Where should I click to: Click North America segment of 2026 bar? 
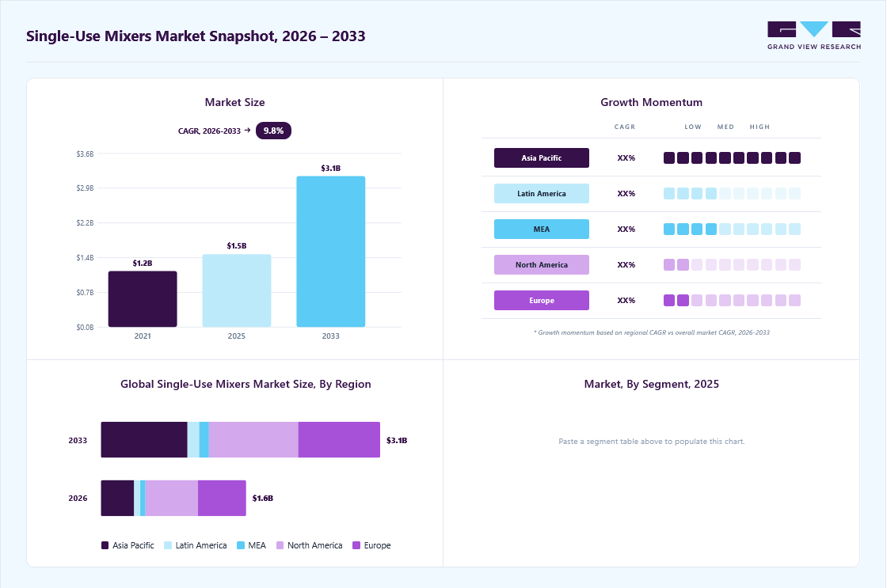click(171, 498)
